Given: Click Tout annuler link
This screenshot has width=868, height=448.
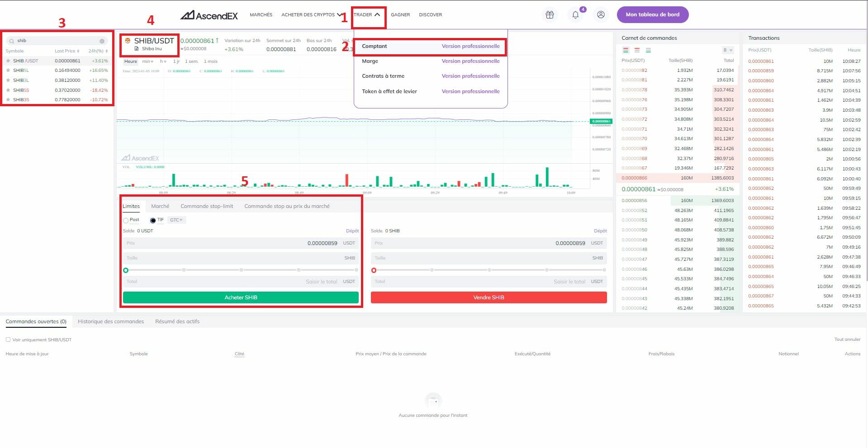Looking at the screenshot, I should pos(847,340).
